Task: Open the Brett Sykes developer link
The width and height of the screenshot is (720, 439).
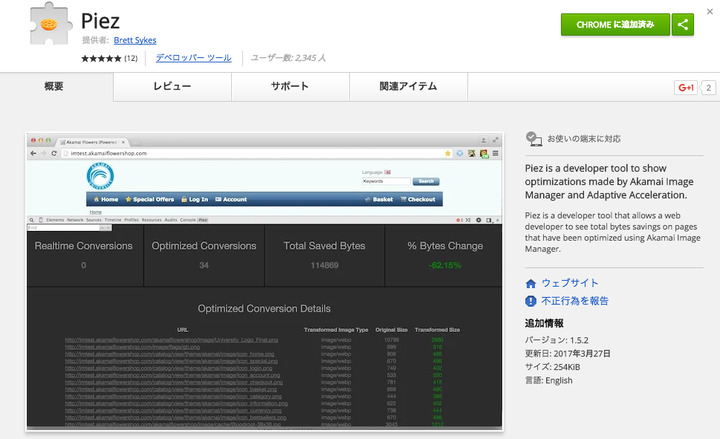Action: pos(135,40)
